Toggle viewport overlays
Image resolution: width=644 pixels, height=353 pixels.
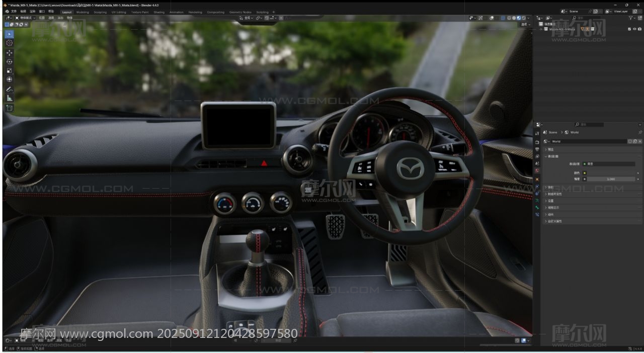(492, 18)
